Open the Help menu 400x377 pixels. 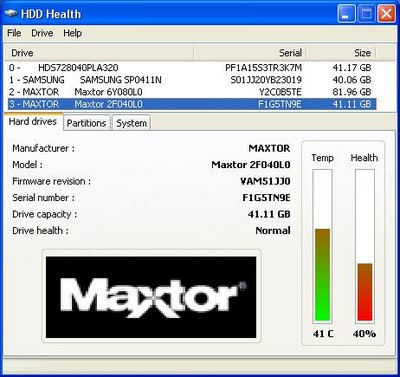pos(72,33)
